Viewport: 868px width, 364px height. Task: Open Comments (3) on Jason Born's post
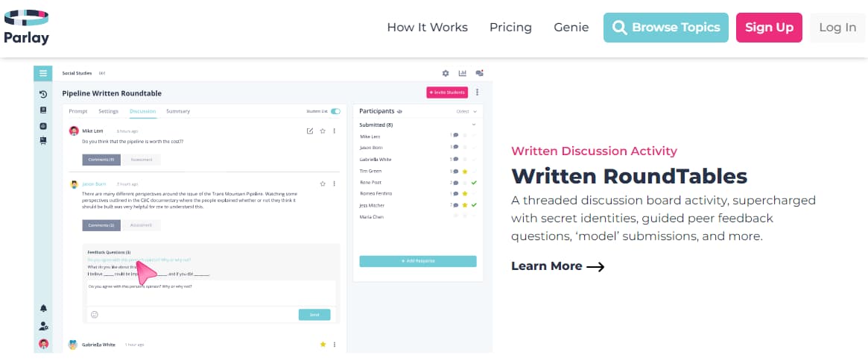(101, 225)
